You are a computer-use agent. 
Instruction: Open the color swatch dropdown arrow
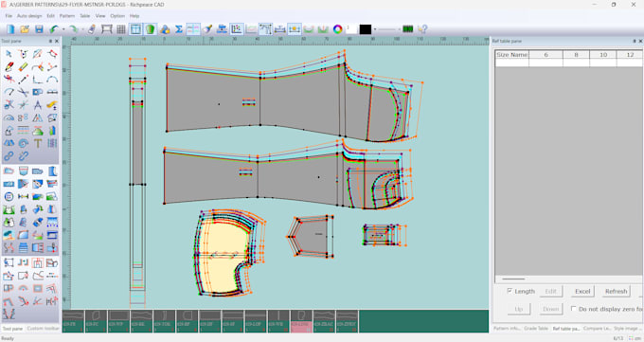pyautogui.click(x=375, y=29)
